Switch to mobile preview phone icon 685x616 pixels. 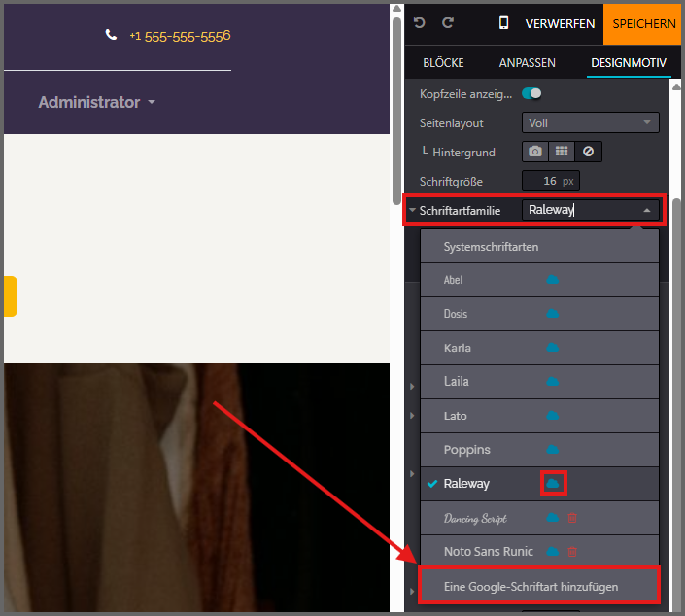click(503, 23)
